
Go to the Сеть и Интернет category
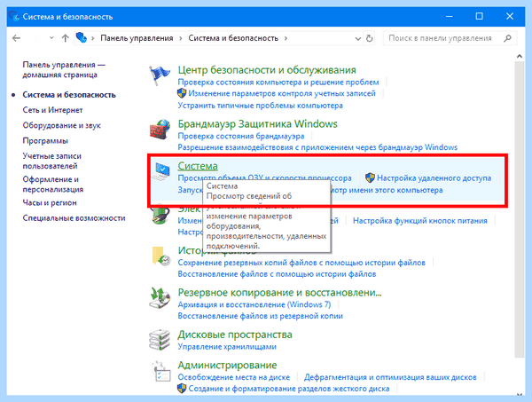click(x=52, y=110)
